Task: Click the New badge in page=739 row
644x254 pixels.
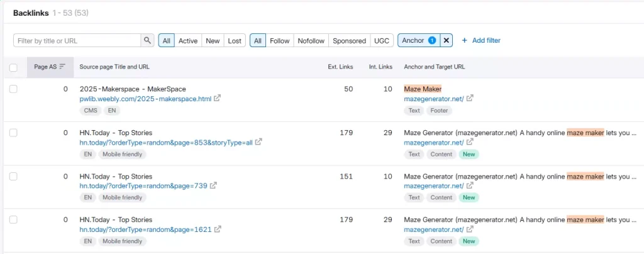Action: pos(469,198)
